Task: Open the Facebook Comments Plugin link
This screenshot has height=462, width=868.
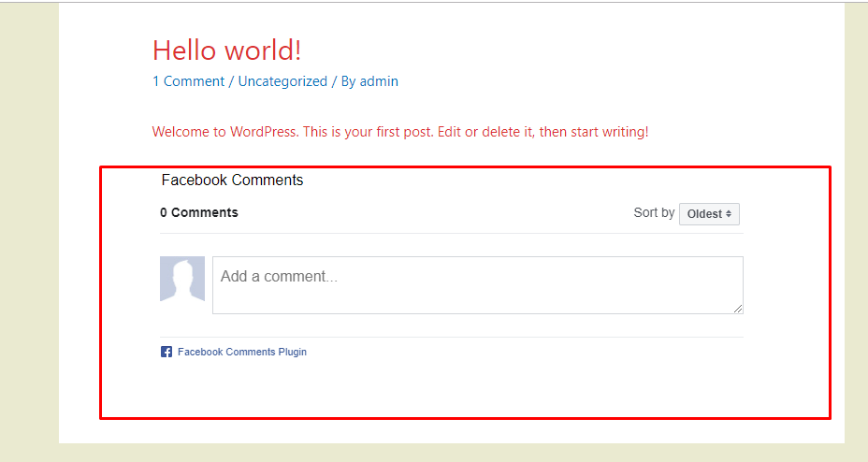Action: pyautogui.click(x=242, y=352)
